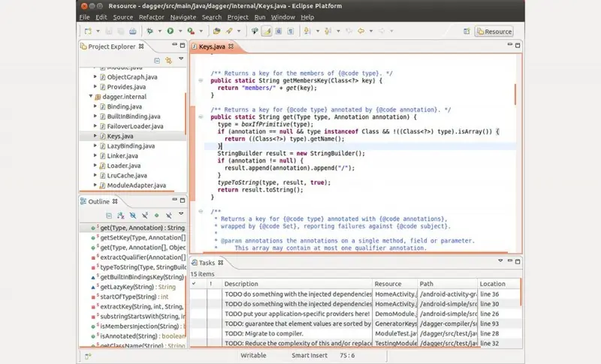Viewport: 601px width, 364px height.
Task: Click the green Run button icon
Action: pyautogui.click(x=171, y=32)
